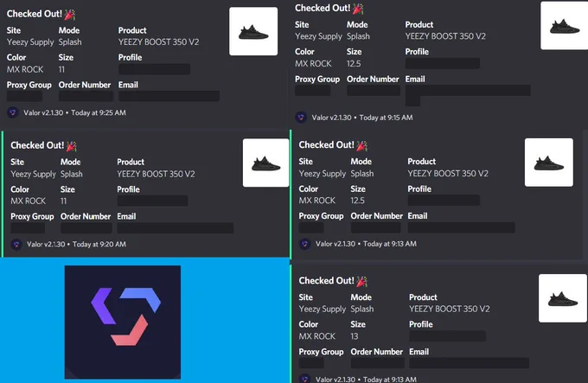Viewport: 588px width, 383px height.
Task: Click 'MX ROCK' color in the 9:25 AM card
Action: click(x=25, y=69)
